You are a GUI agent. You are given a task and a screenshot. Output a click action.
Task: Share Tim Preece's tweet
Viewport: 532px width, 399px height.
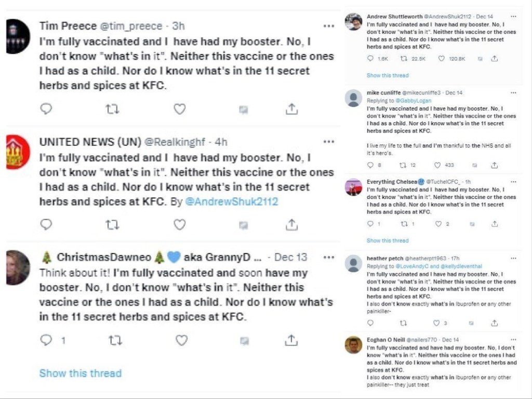point(292,109)
